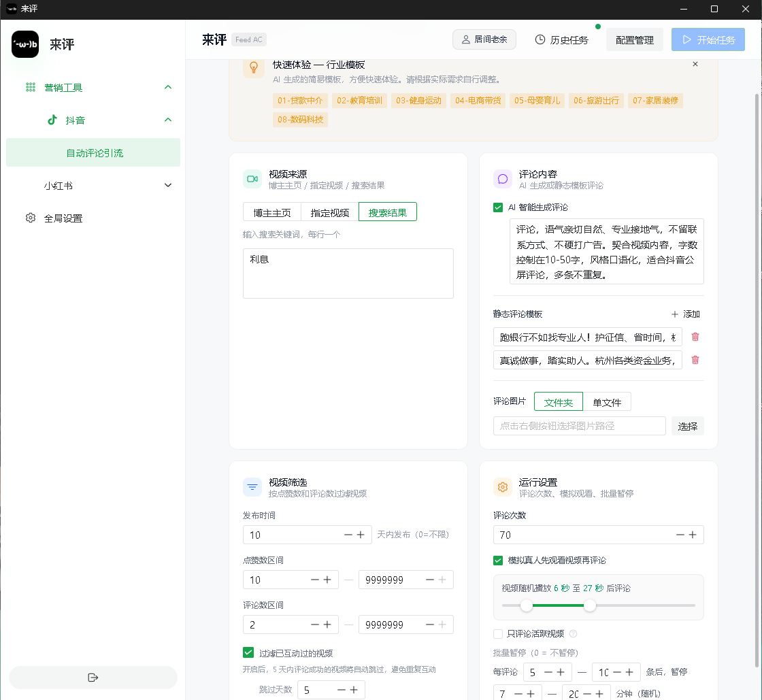Click the 居间老余 account button
The height and width of the screenshot is (700, 762).
point(484,39)
